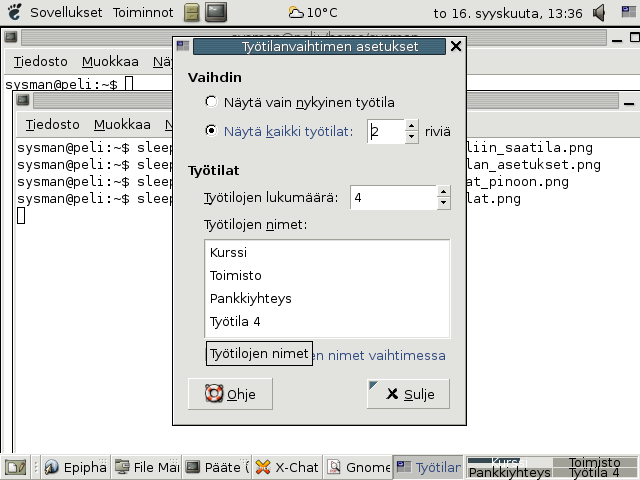Switch to Kurssi workspace in pager
The width and height of the screenshot is (640, 480).
[x=509, y=462]
